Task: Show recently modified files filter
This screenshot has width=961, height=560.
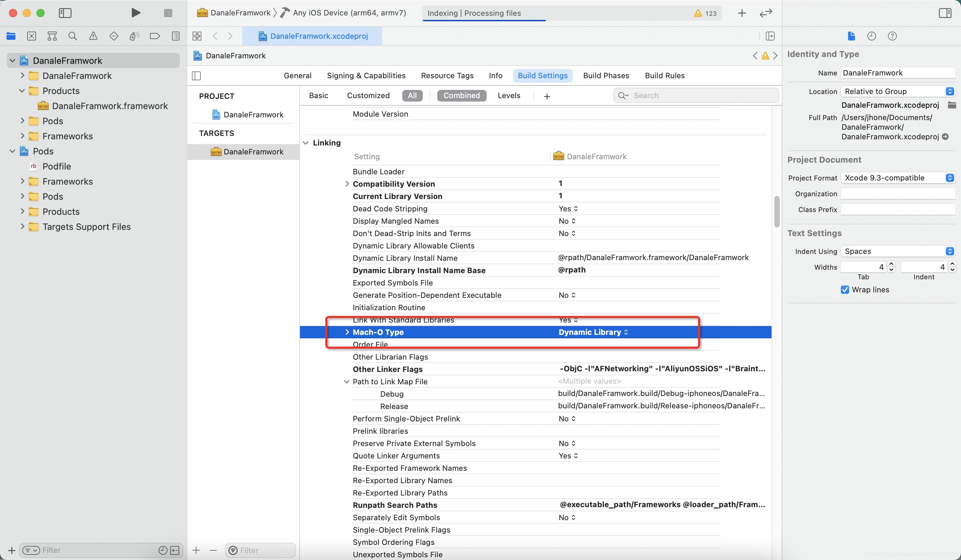Action: click(x=163, y=550)
